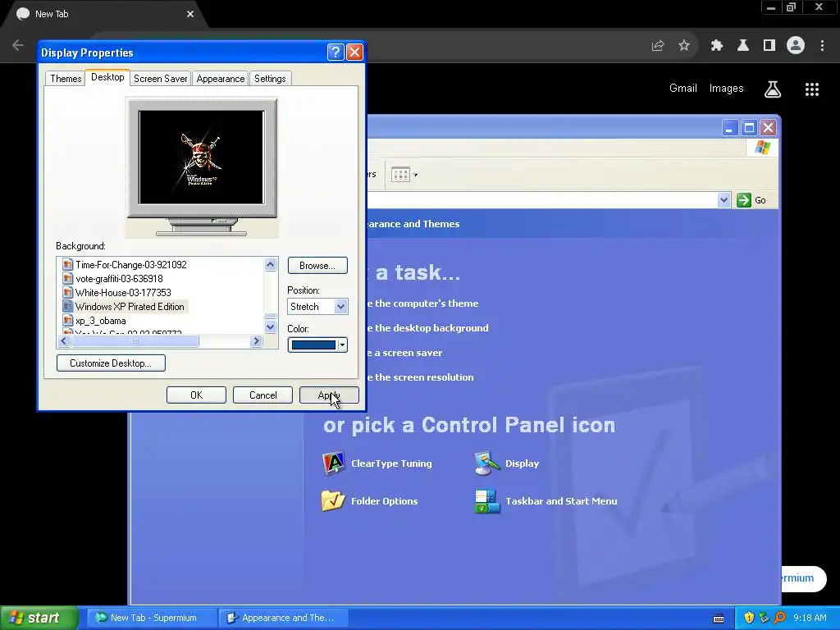Click the help question mark in Display Properties
This screenshot has height=630, width=840.
click(x=336, y=52)
